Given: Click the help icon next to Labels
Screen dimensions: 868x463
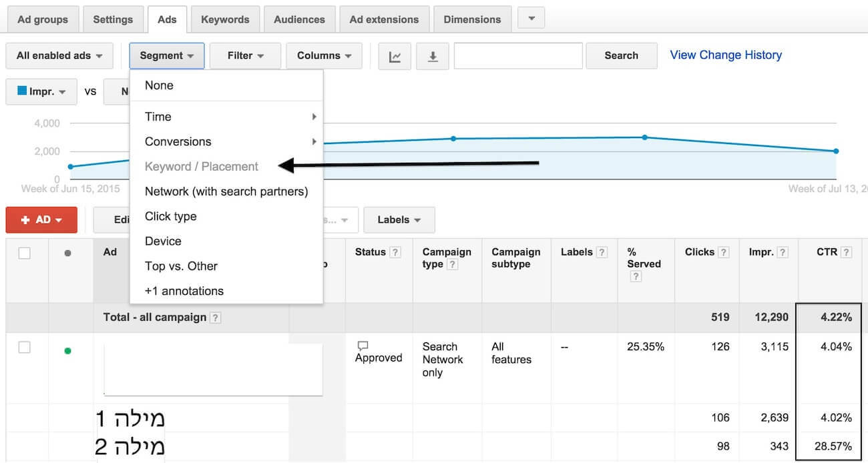Looking at the screenshot, I should (602, 252).
